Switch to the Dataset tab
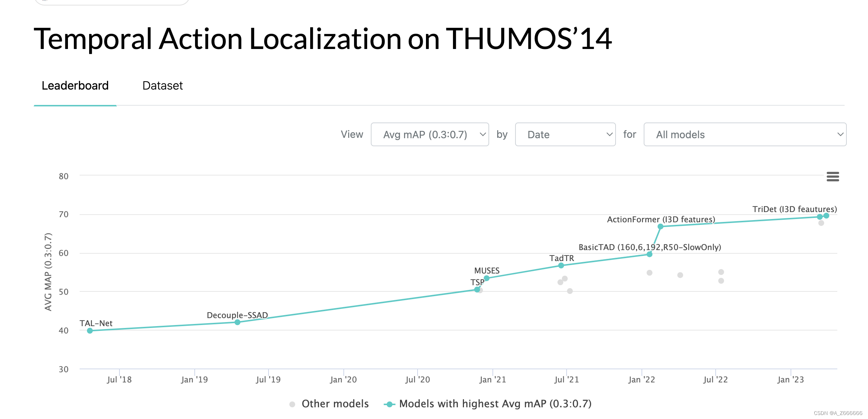The height and width of the screenshot is (419, 868). [163, 86]
